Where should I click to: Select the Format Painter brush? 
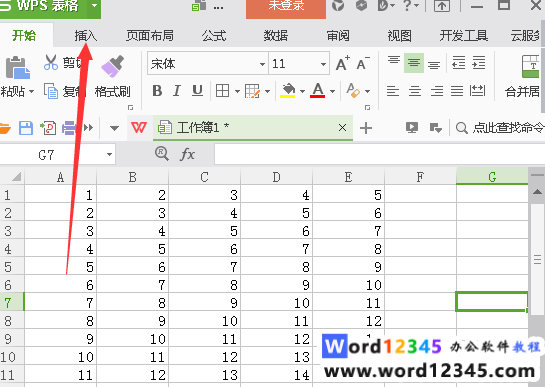[x=113, y=66]
